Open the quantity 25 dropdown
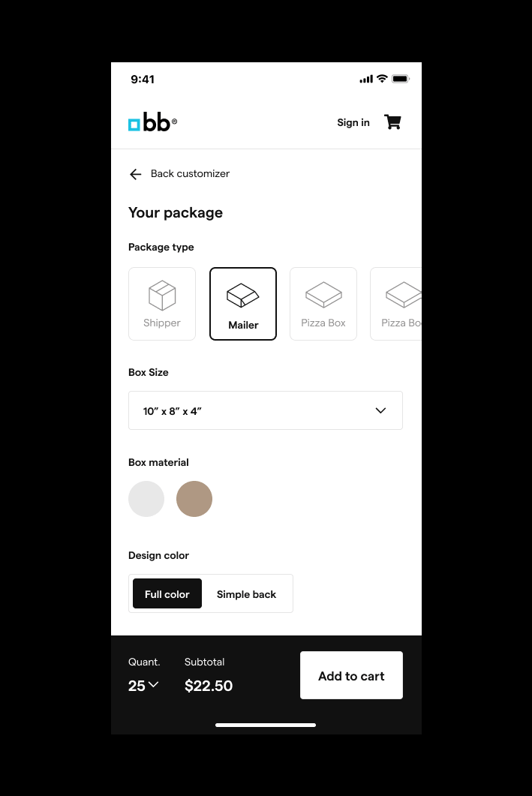 click(x=143, y=685)
